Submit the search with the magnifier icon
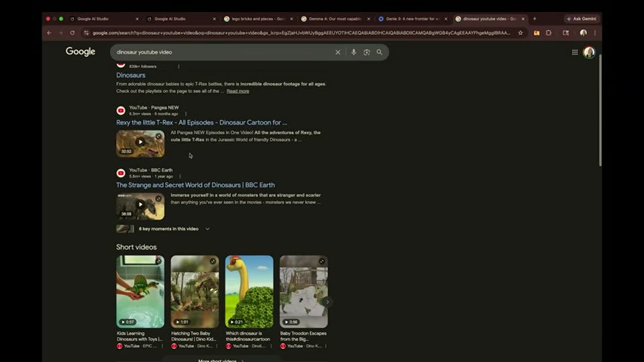This screenshot has height=362, width=644. [x=380, y=52]
